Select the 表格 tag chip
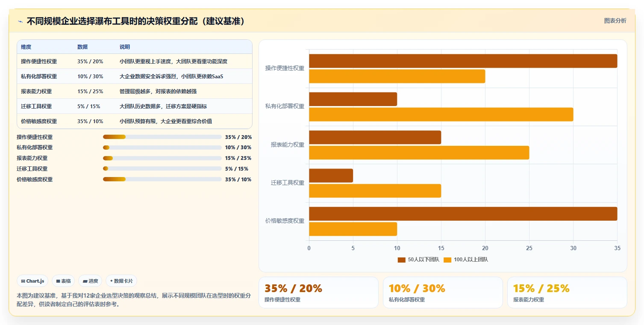Screen dimensions: 644x325 click(x=63, y=281)
